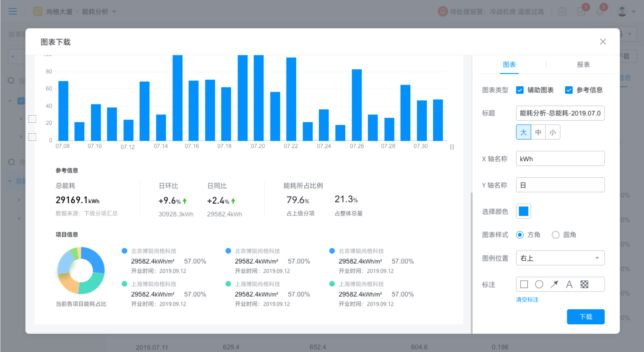Viewport: 644px width, 352px height.
Task: Click the 数据来源：下级分项汇总 note
Action: [x=87, y=213]
